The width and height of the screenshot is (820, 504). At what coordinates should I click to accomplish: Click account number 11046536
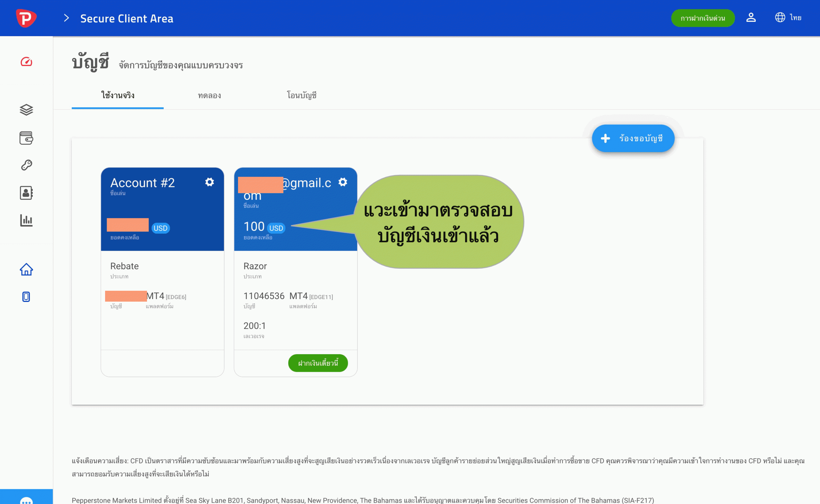pos(264,296)
